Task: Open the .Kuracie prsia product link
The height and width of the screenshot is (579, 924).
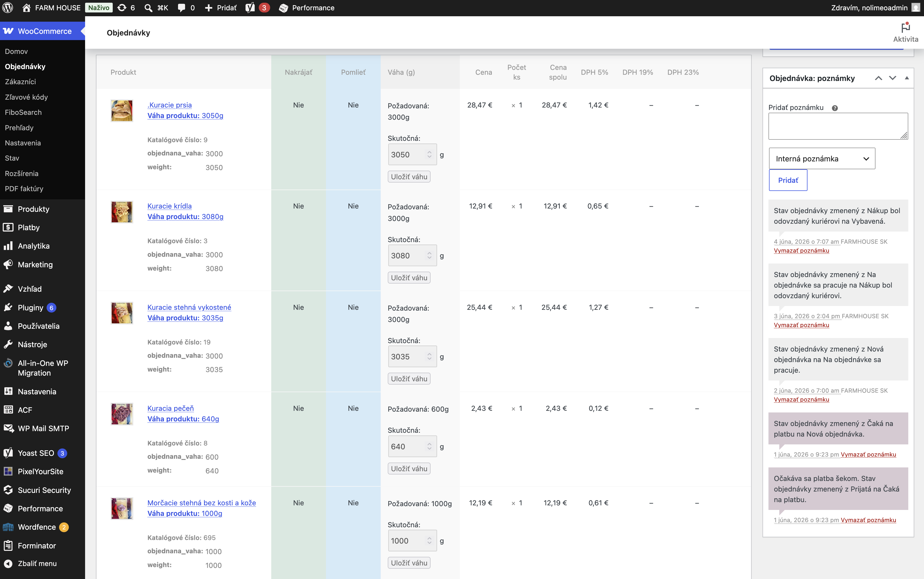Action: [x=170, y=105]
